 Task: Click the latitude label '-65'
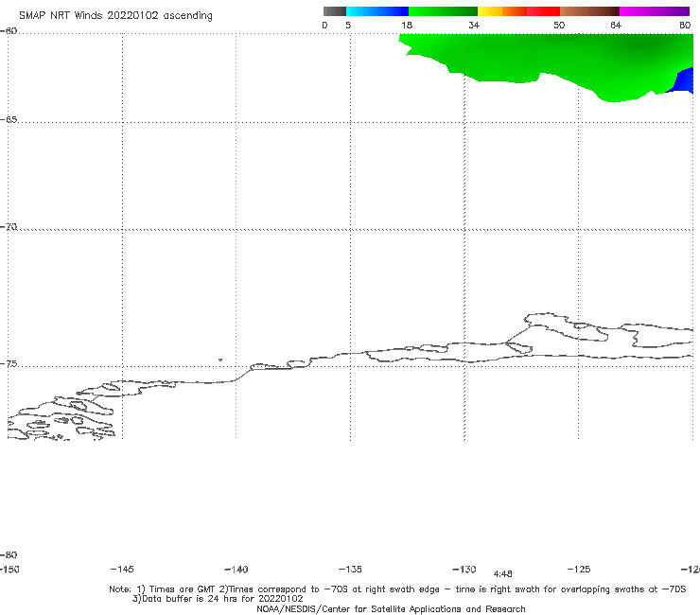[9, 120]
